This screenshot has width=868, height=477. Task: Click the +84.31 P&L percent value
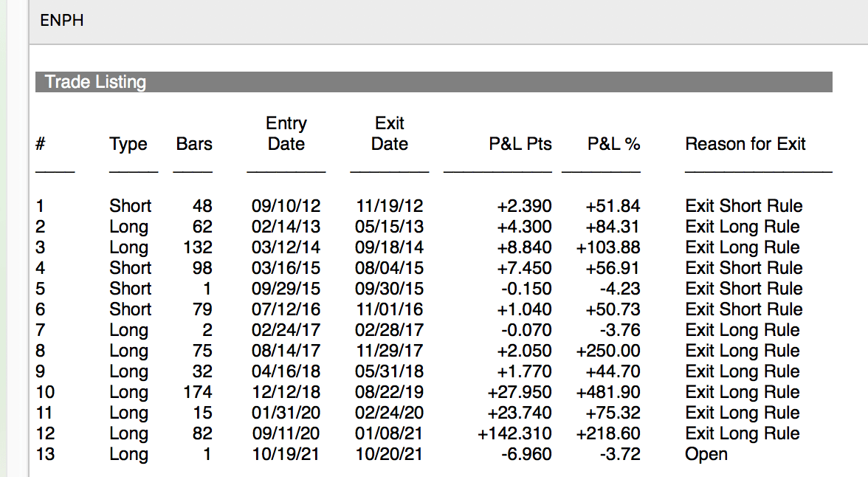pos(613,227)
